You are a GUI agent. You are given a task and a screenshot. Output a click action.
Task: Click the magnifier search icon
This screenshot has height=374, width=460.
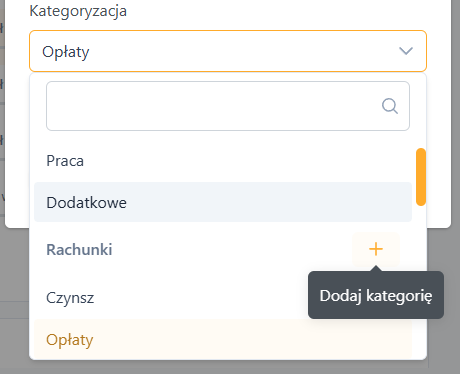pyautogui.click(x=390, y=106)
